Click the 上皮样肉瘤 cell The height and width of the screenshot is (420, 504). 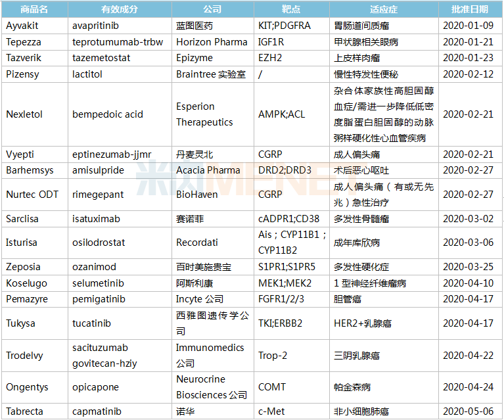coord(384,58)
